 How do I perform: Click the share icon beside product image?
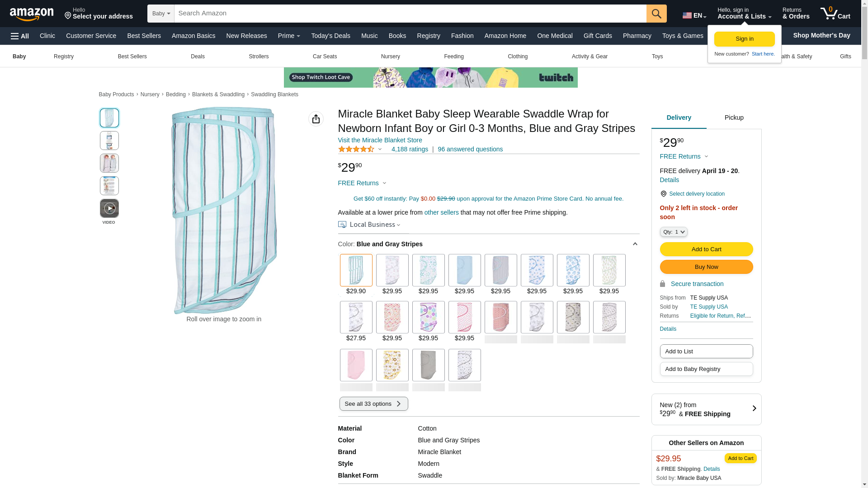[x=316, y=119]
